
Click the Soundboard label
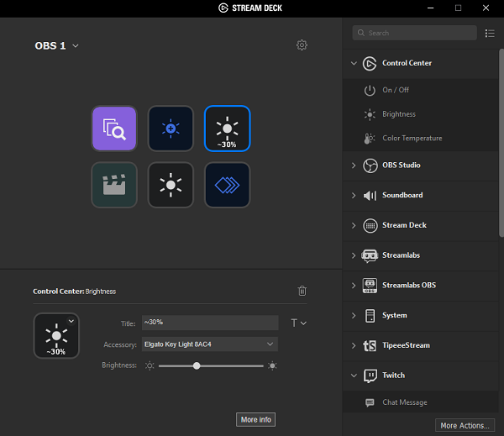[x=402, y=195]
